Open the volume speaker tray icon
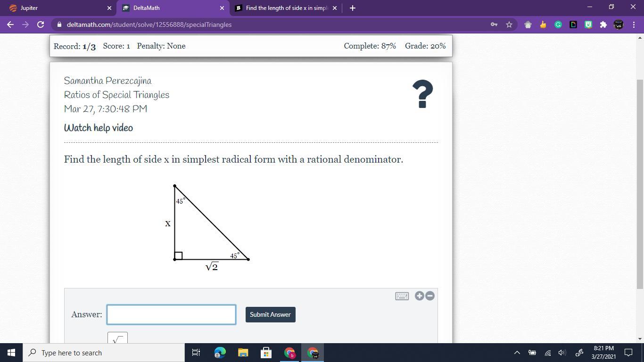This screenshot has width=644, height=362. point(562,353)
